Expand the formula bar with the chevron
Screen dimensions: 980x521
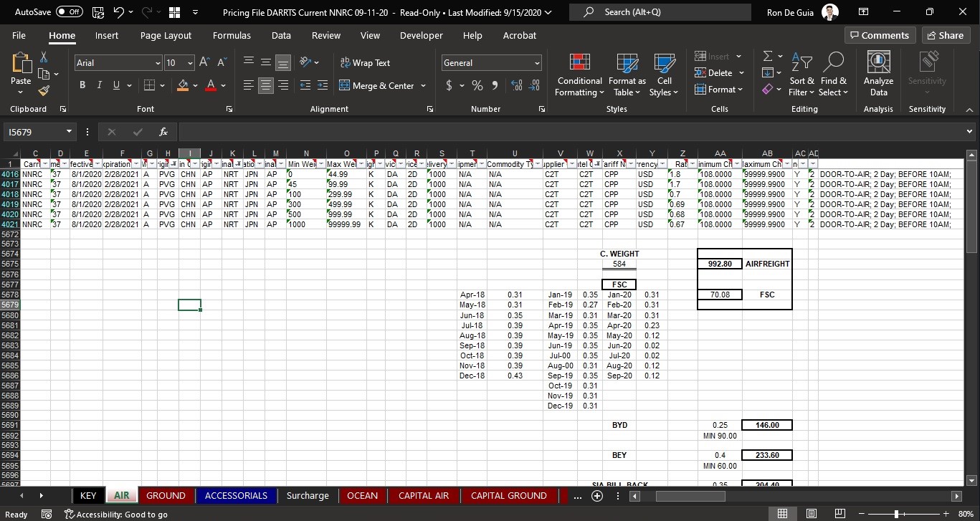(x=970, y=132)
